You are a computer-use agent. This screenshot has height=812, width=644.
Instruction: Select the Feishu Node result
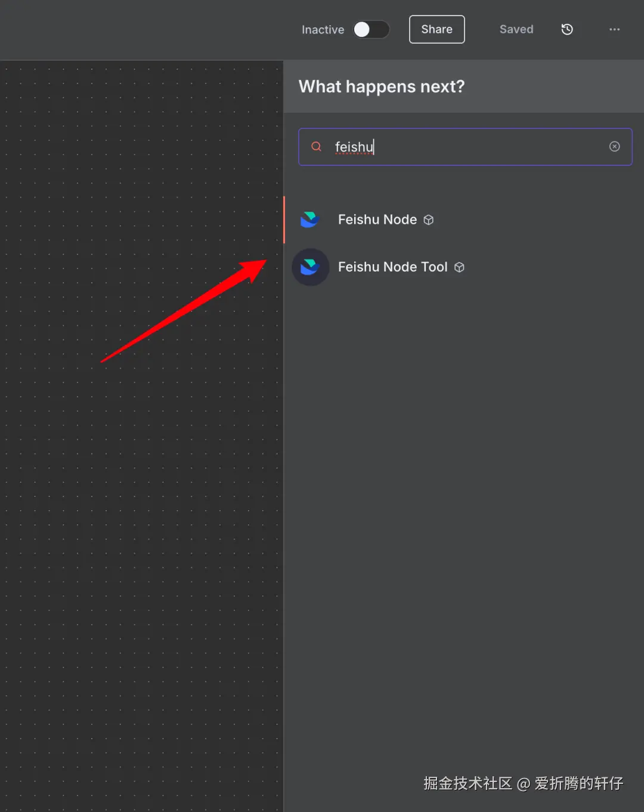[x=464, y=220]
